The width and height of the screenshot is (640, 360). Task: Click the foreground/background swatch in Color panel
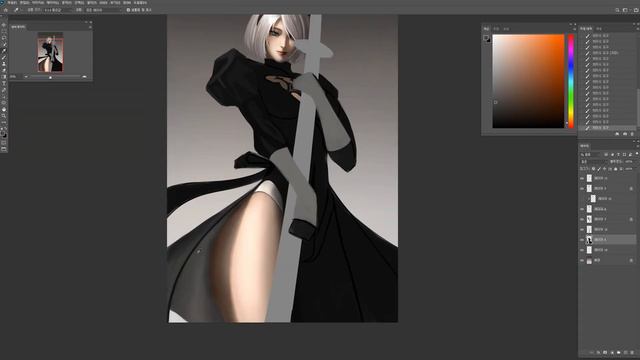[487, 38]
